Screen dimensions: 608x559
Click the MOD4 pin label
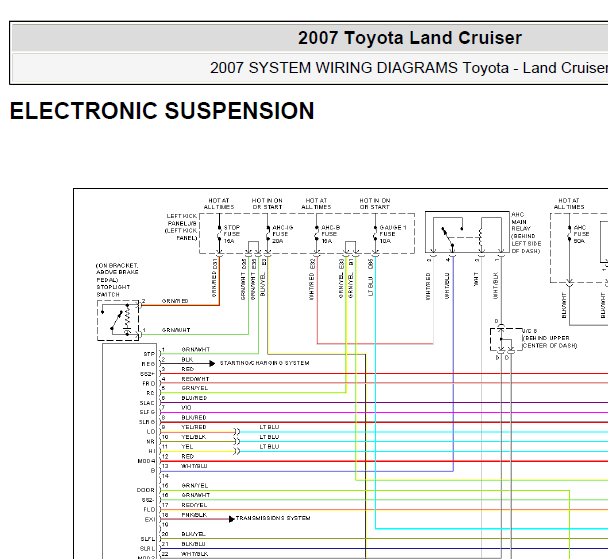(146, 461)
